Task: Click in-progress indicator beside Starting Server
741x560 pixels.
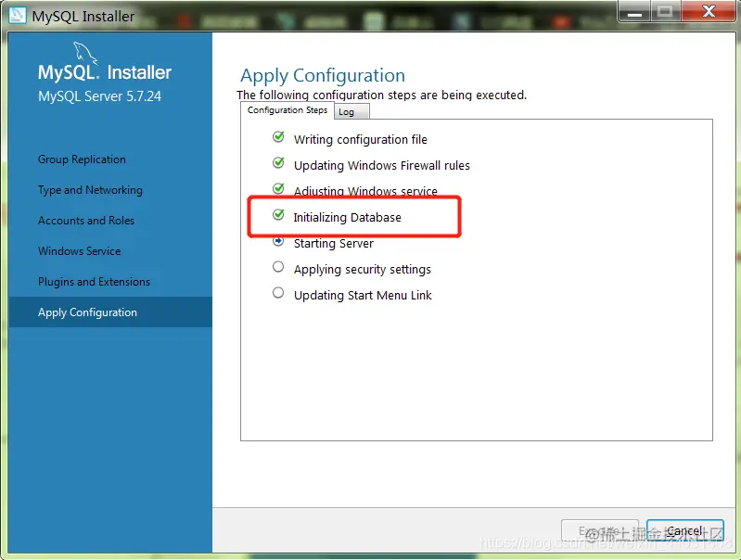Action: (278, 241)
